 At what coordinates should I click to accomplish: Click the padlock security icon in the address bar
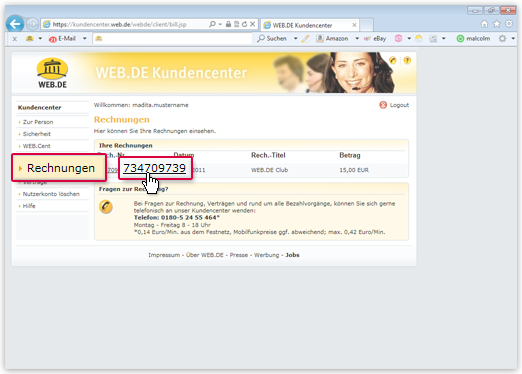coord(228,24)
